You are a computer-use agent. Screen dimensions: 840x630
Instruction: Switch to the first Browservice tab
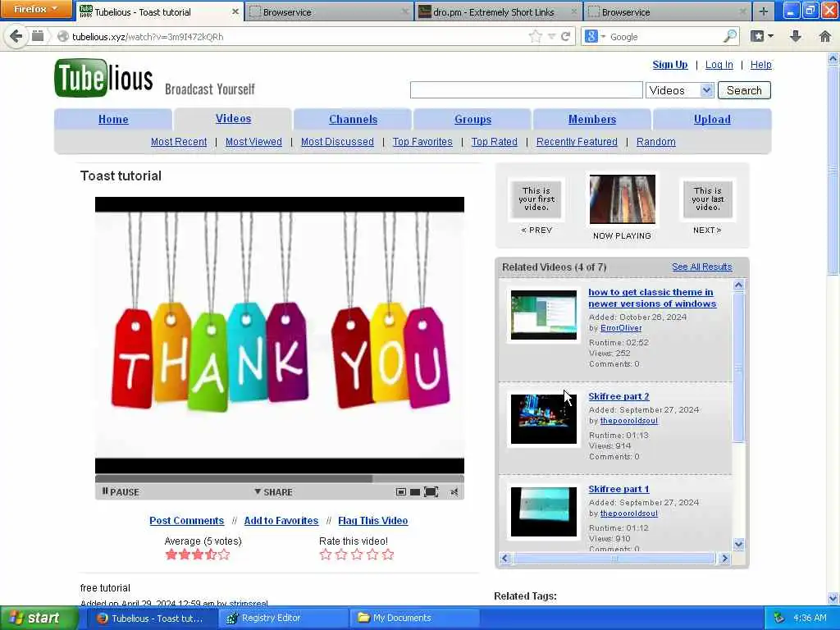point(329,11)
